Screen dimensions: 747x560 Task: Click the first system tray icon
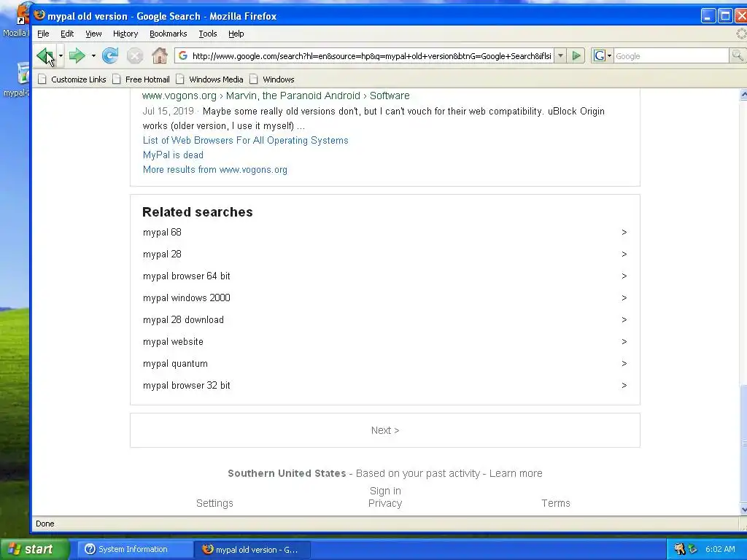tap(679, 549)
